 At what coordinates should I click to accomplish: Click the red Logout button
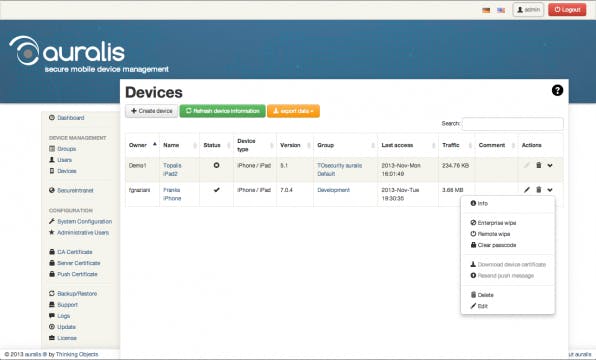coord(567,10)
